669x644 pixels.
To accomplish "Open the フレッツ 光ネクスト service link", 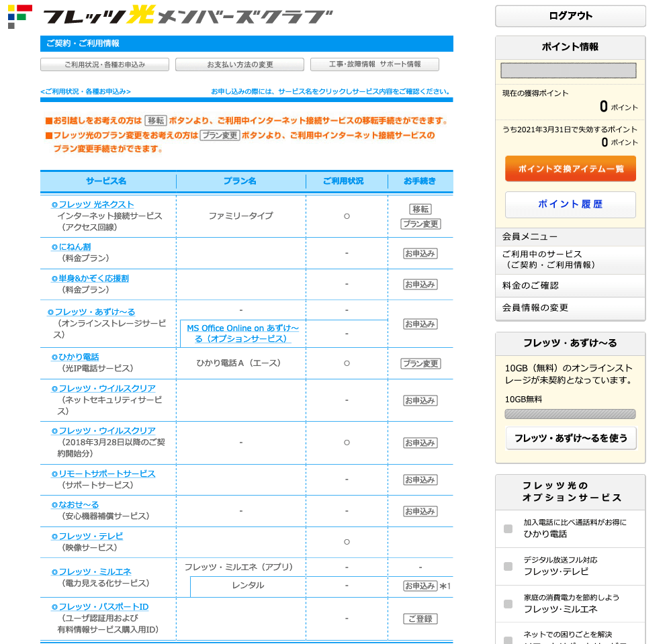I will pos(93,205).
